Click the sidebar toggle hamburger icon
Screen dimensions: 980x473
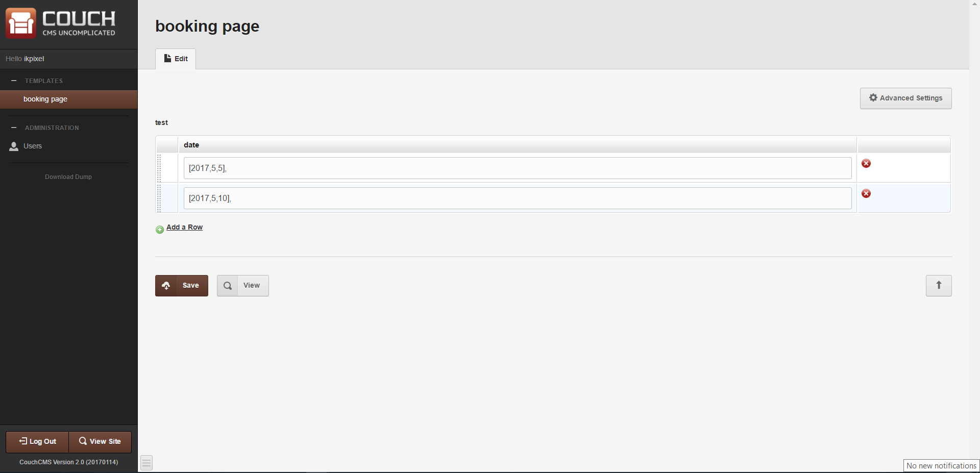coord(146,463)
